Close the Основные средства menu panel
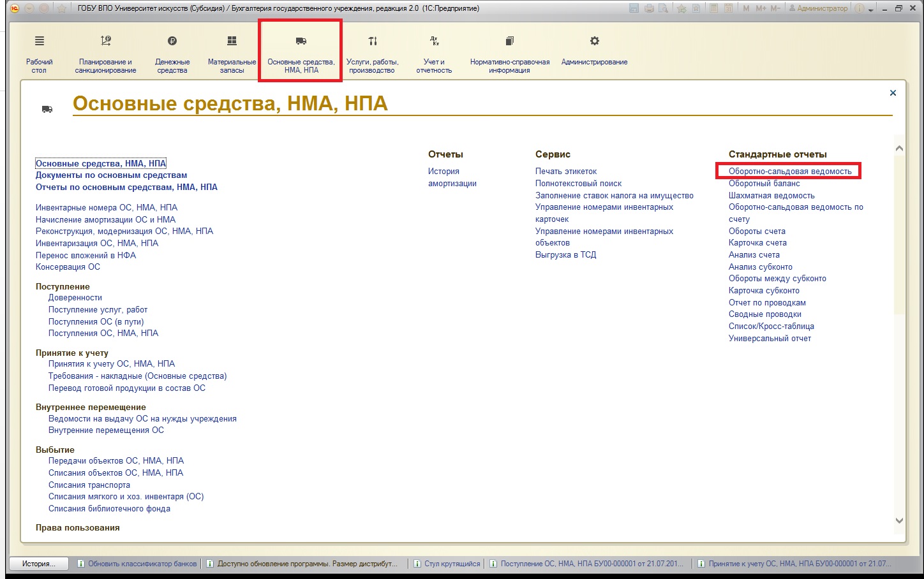 pyautogui.click(x=893, y=93)
